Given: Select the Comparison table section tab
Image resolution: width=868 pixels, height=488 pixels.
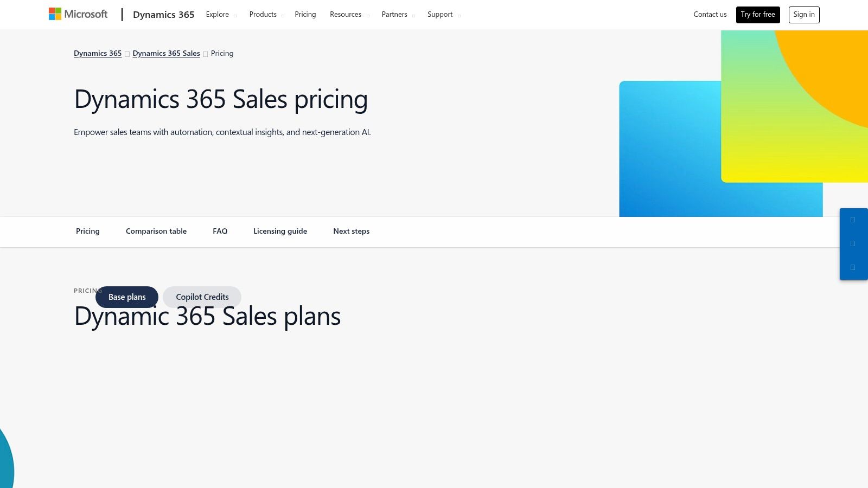Looking at the screenshot, I should [156, 231].
